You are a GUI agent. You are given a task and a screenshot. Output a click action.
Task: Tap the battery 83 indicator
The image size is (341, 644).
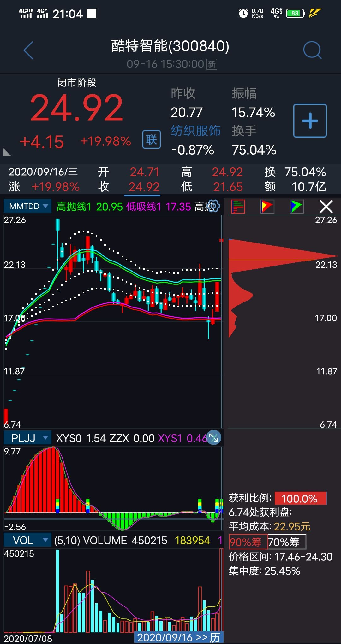(295, 13)
